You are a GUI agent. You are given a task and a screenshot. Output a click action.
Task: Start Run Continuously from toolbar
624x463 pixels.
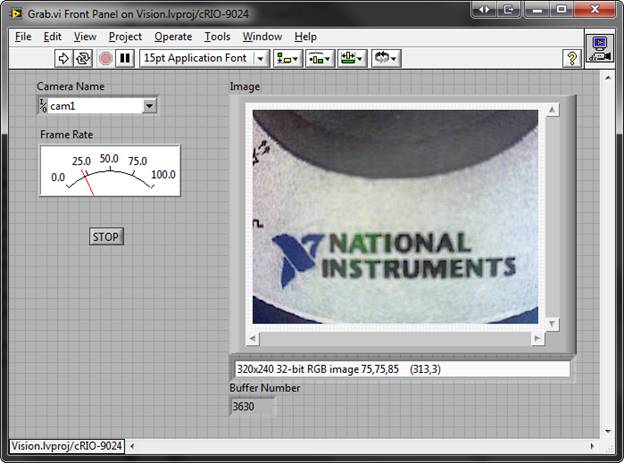point(83,59)
